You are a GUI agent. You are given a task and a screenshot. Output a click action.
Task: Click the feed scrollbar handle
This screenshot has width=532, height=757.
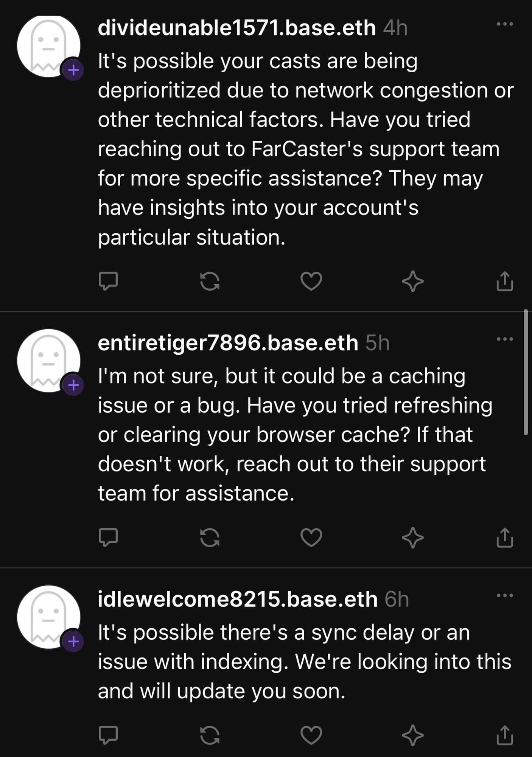(x=526, y=373)
